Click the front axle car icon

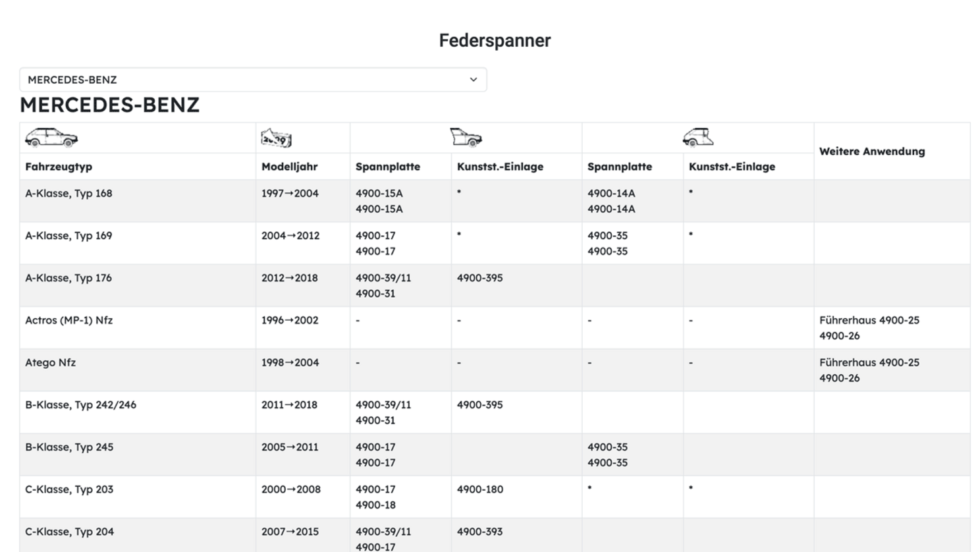pos(466,137)
